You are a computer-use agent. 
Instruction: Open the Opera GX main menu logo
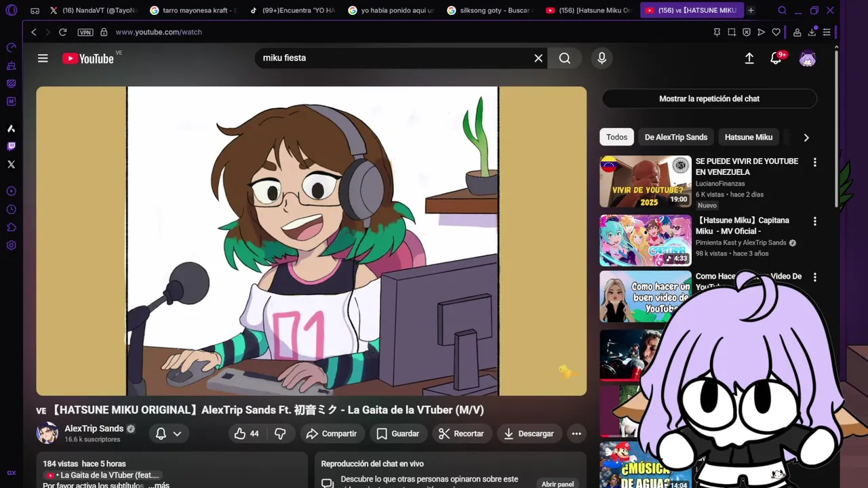[11, 10]
